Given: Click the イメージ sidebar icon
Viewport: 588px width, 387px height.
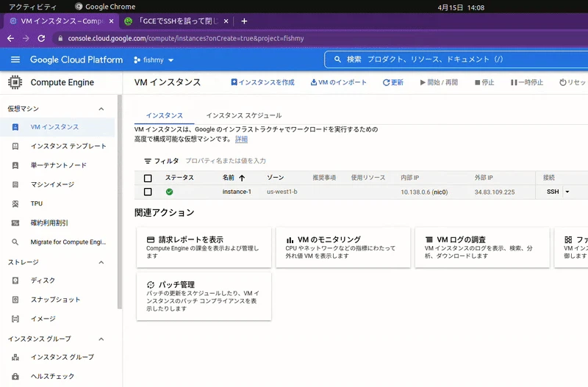Looking at the screenshot, I should click(x=15, y=319).
